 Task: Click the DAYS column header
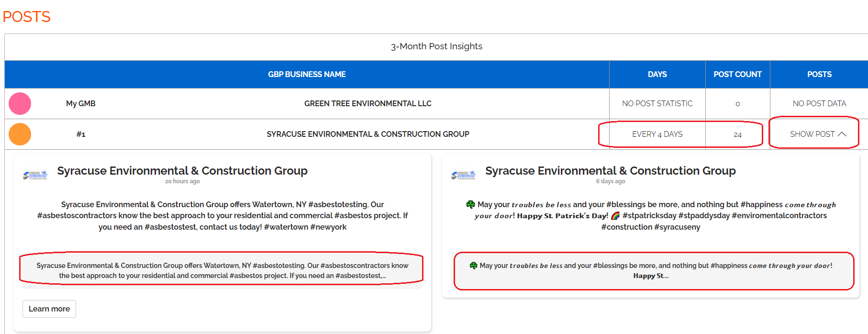tap(657, 74)
